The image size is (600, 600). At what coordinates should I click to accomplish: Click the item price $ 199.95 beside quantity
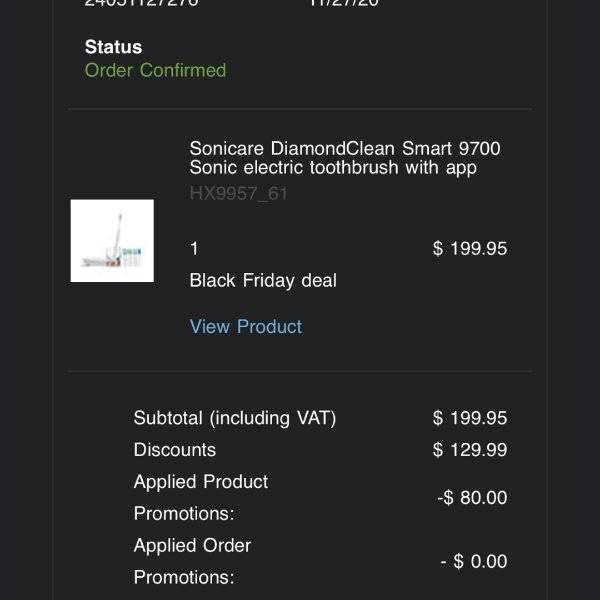[x=470, y=249]
